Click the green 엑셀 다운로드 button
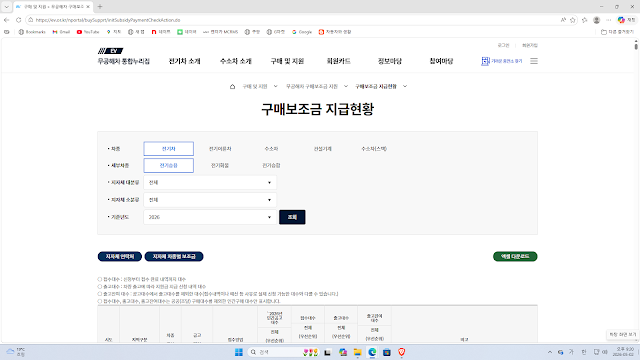Viewport: 640px width, 360px height. tap(515, 256)
